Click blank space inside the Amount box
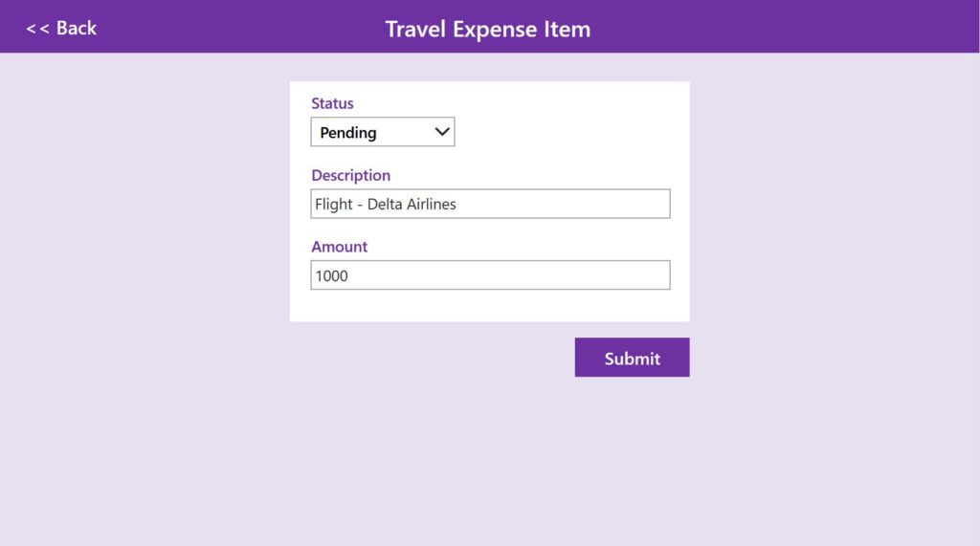The image size is (980, 546). [x=509, y=274]
